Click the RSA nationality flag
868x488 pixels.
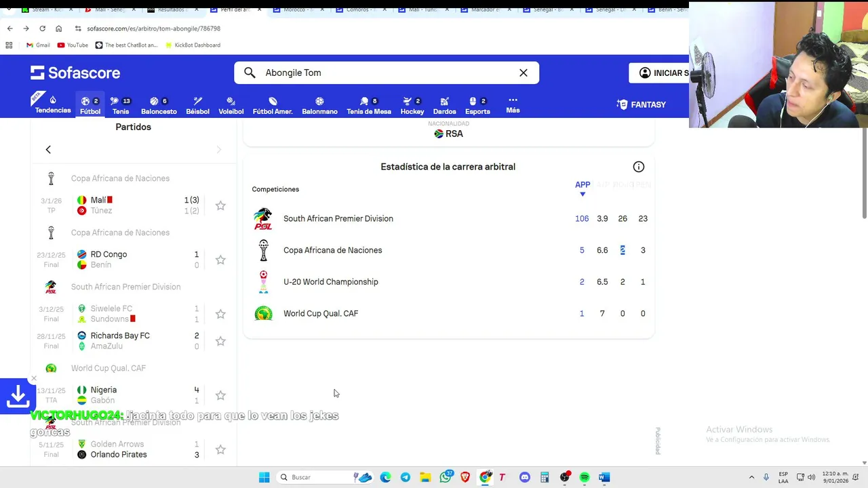(439, 134)
